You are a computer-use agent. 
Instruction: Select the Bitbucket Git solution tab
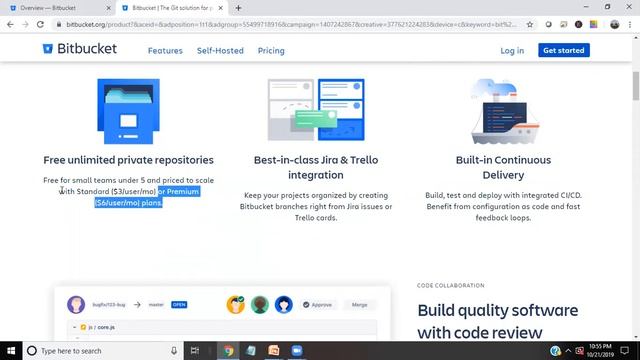point(171,8)
